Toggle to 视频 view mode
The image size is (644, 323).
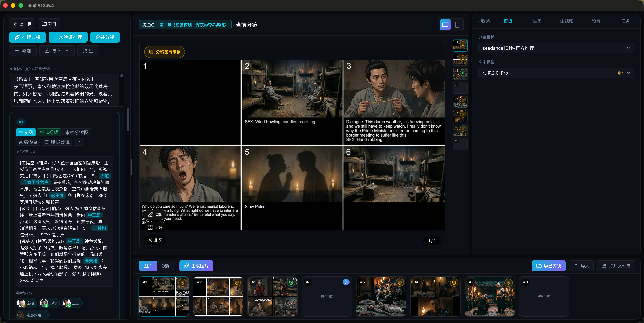click(166, 266)
